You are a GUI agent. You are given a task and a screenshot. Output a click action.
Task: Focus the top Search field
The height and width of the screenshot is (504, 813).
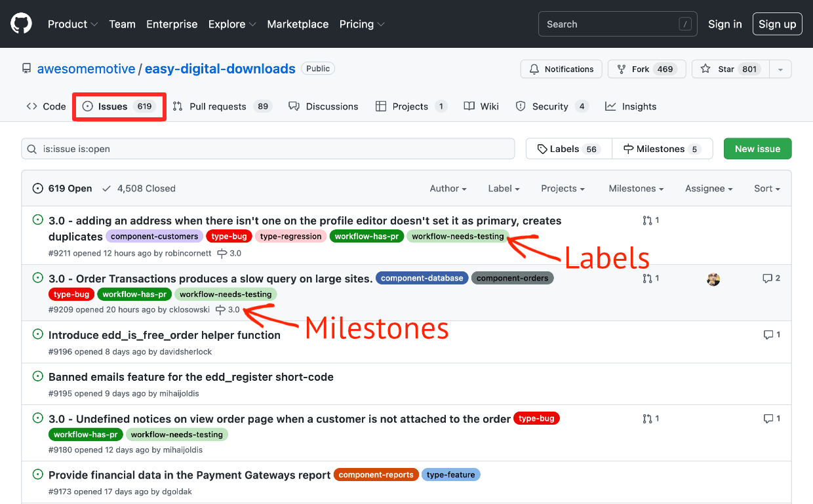618,24
